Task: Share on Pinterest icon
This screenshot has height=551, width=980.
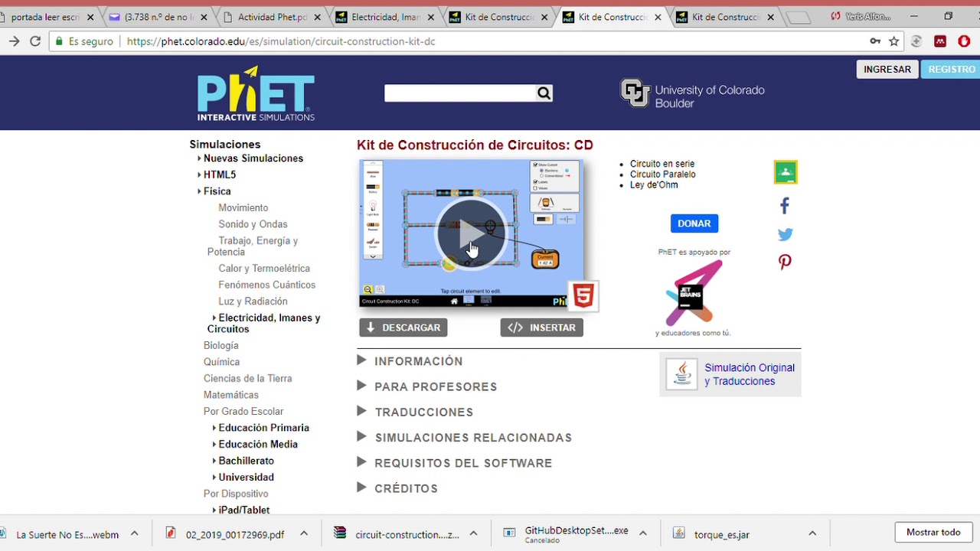Action: point(785,262)
